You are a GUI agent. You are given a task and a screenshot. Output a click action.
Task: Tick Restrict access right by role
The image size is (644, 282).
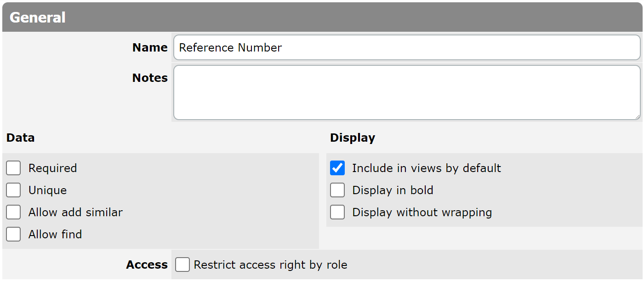click(182, 265)
